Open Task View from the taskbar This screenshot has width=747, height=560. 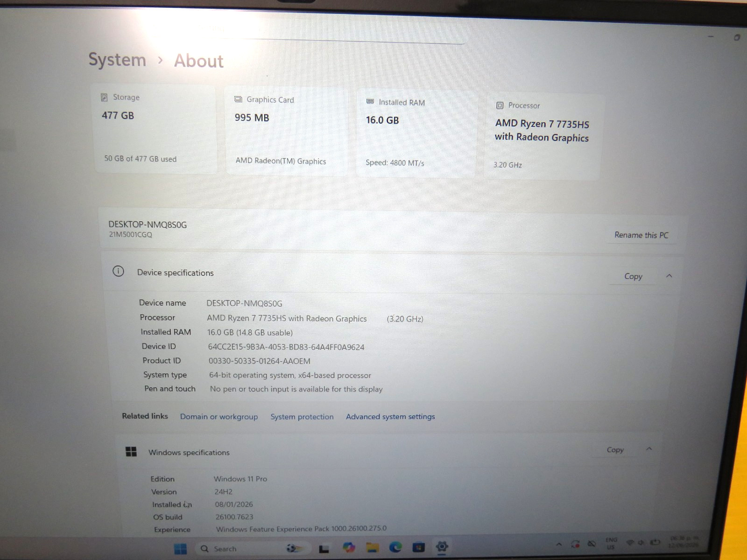click(324, 549)
